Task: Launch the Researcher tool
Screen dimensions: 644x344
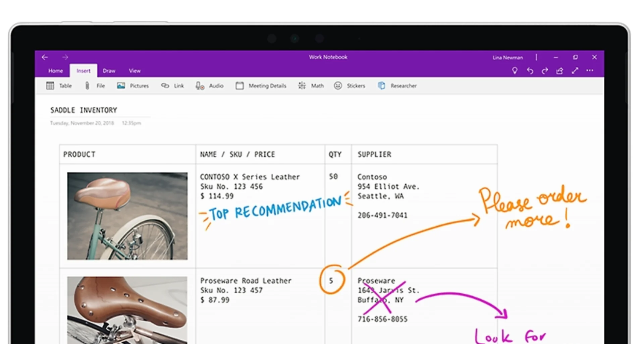Action: tap(397, 86)
